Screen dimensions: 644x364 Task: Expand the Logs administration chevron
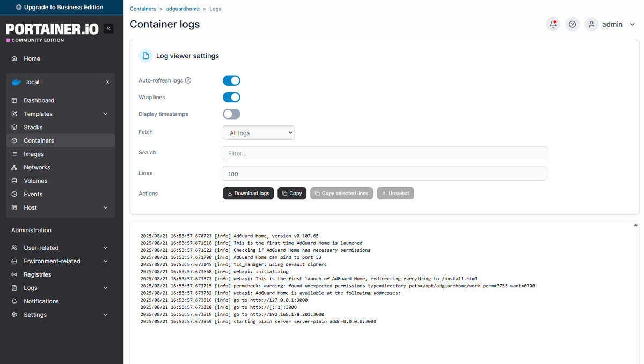pos(105,288)
